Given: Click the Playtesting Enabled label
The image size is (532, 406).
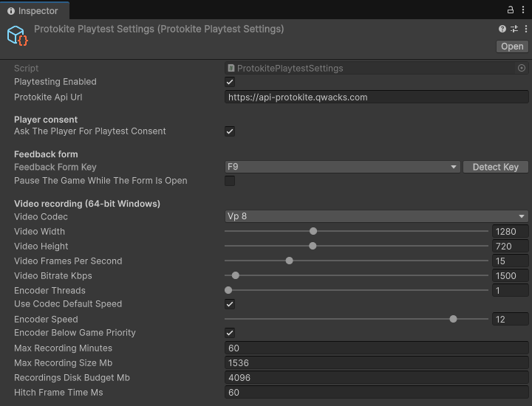Looking at the screenshot, I should [x=55, y=82].
